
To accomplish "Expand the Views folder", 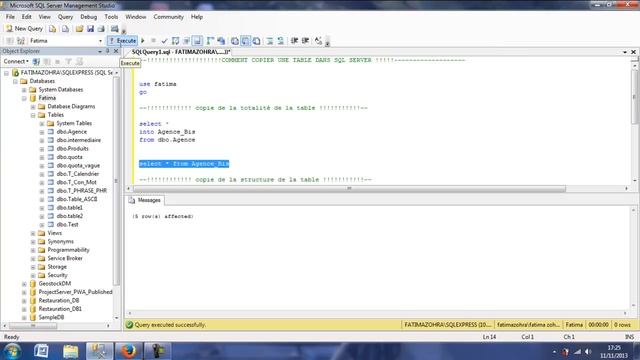I will (x=33, y=233).
